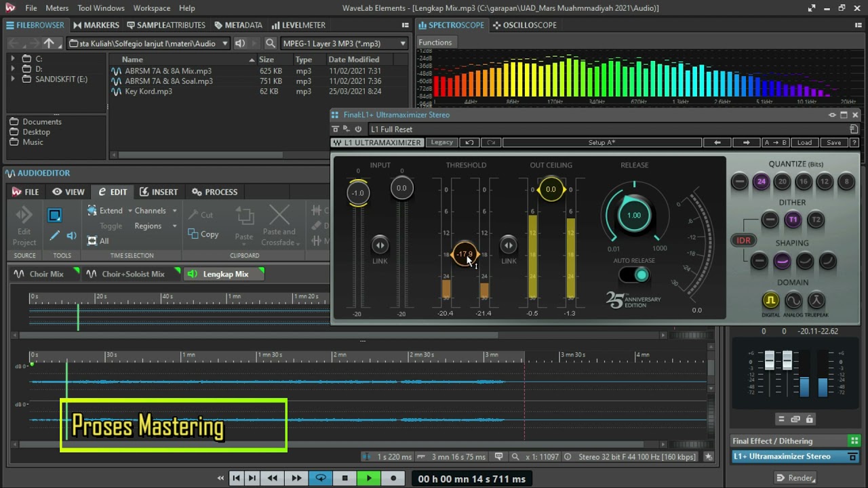This screenshot has height=488, width=868.
Task: Click the input LINK arrows button
Action: tap(380, 245)
